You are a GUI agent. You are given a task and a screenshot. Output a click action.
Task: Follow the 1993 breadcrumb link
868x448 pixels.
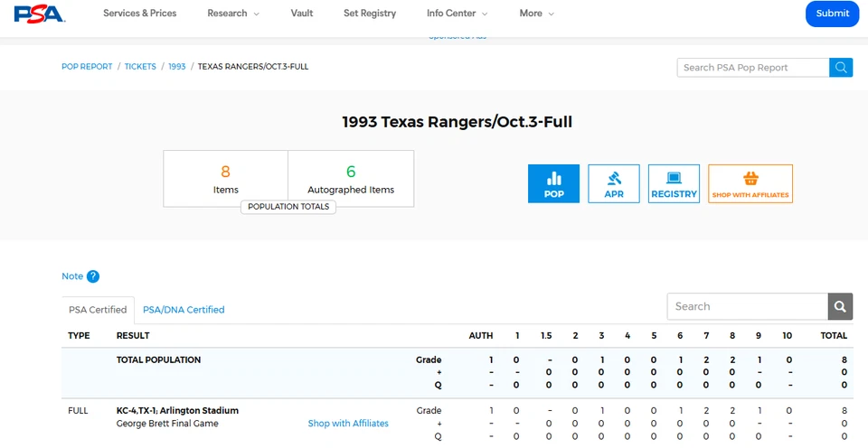pos(177,66)
